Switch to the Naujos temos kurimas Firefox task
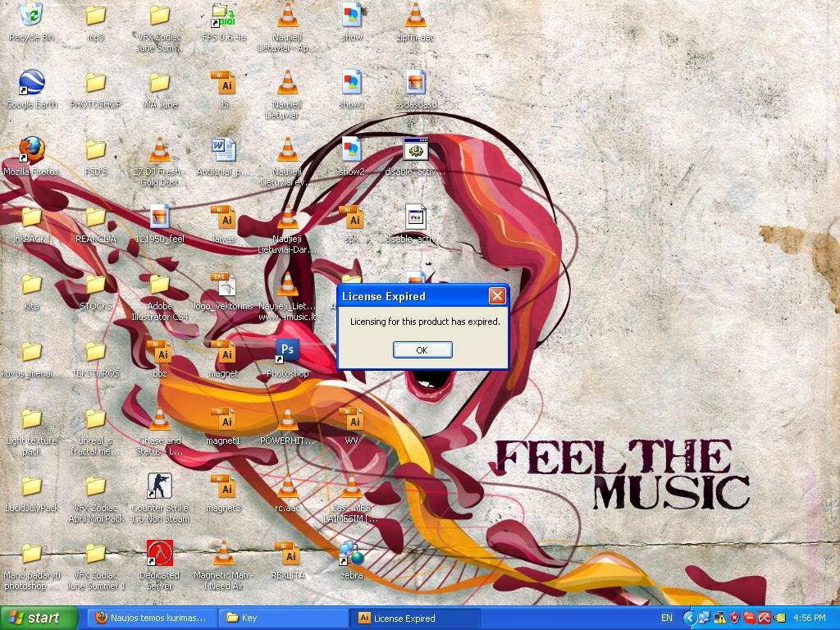Image resolution: width=840 pixels, height=630 pixels. coord(151,618)
